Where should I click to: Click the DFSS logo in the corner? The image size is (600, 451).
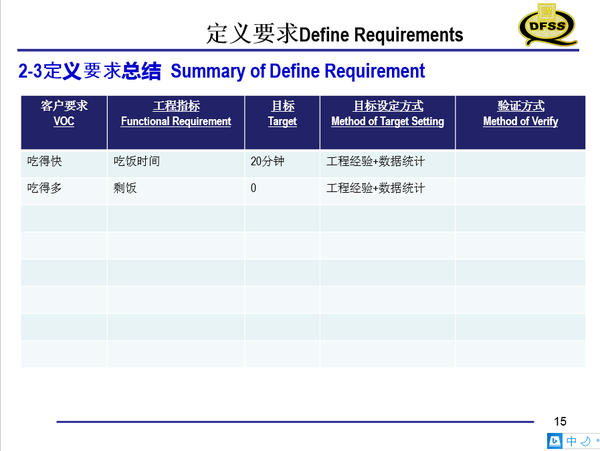[x=548, y=25]
